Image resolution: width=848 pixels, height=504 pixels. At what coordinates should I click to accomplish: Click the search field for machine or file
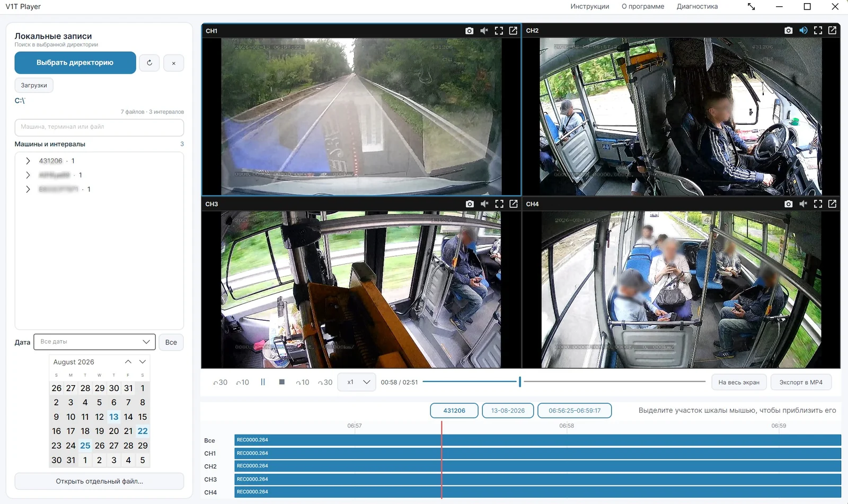tap(99, 127)
